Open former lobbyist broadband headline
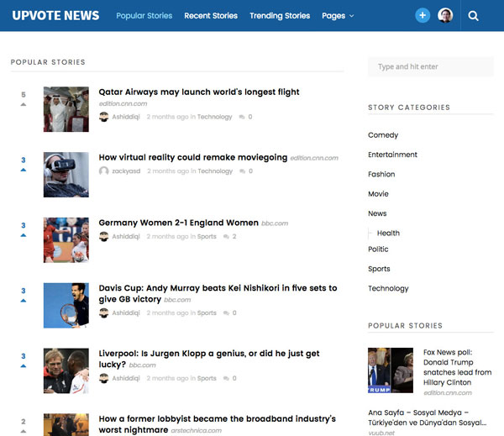 218,424
